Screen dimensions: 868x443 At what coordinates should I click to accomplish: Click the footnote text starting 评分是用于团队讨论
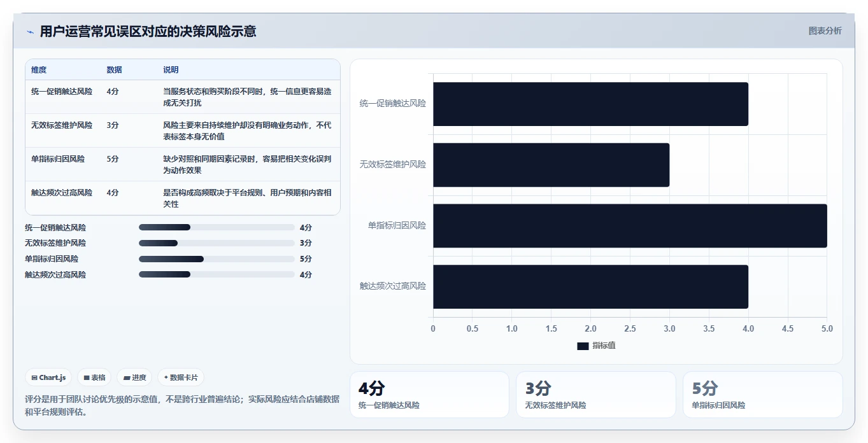point(182,405)
